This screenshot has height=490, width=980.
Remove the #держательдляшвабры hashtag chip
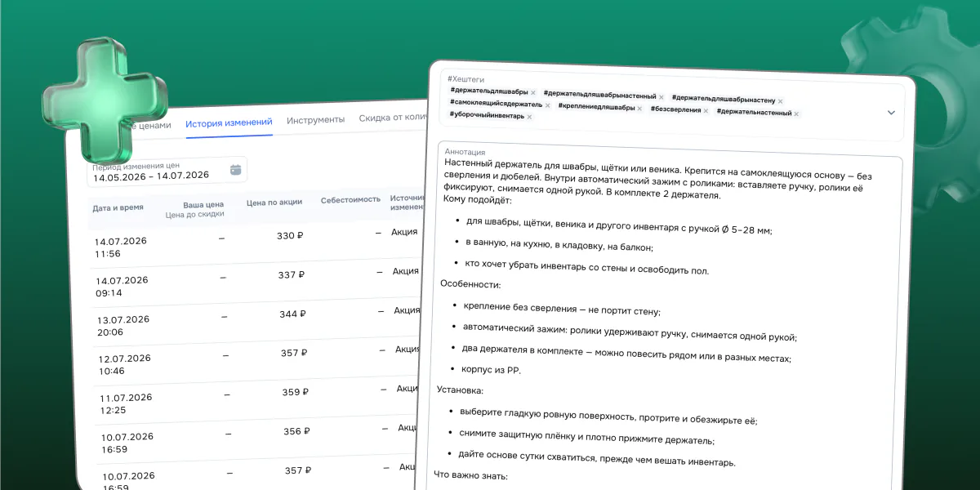click(533, 92)
